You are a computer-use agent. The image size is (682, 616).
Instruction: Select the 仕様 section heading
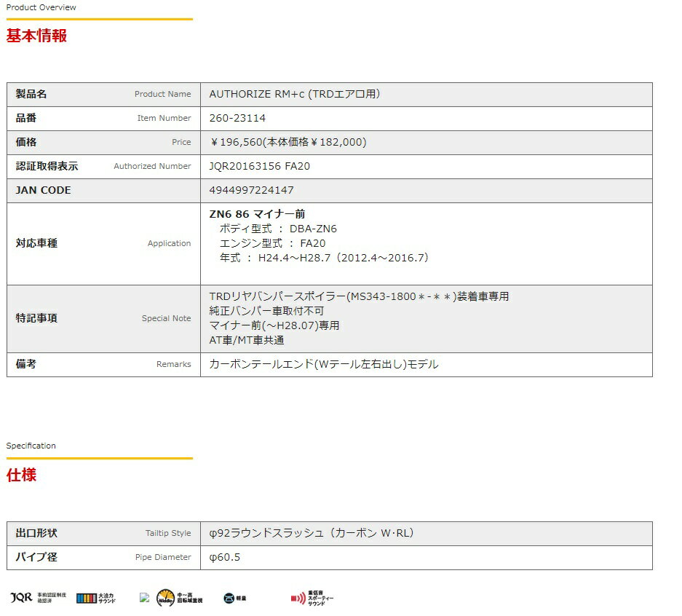(x=21, y=475)
